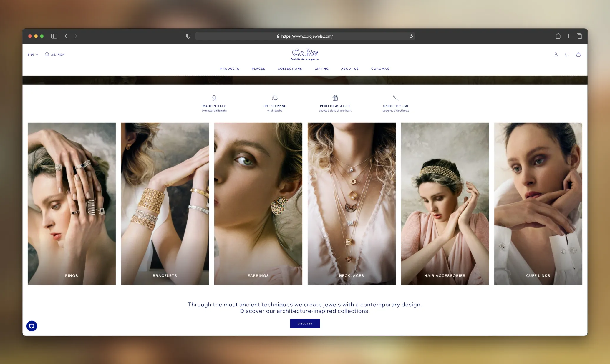Click the browser forward arrow

pyautogui.click(x=76, y=36)
